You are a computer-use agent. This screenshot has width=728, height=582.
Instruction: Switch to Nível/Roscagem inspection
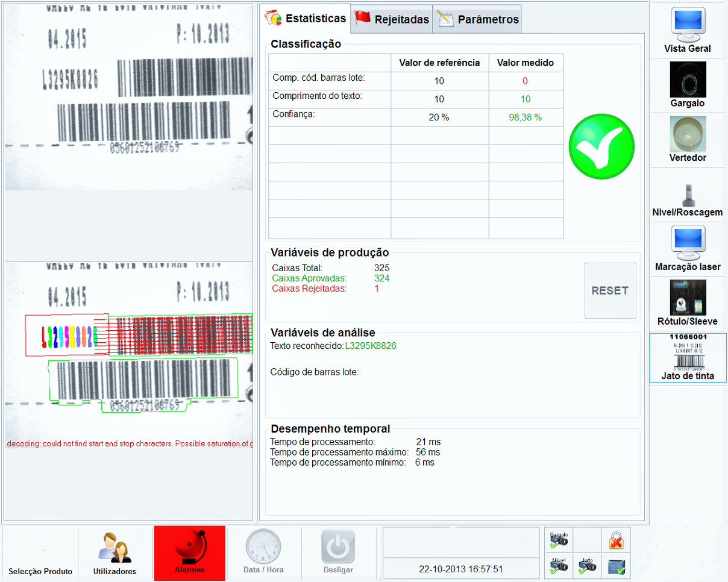point(688,198)
